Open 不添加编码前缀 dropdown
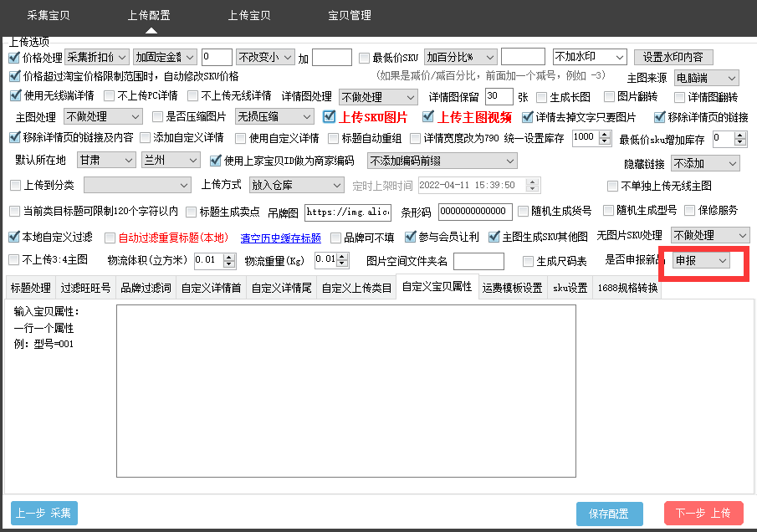 click(x=442, y=161)
